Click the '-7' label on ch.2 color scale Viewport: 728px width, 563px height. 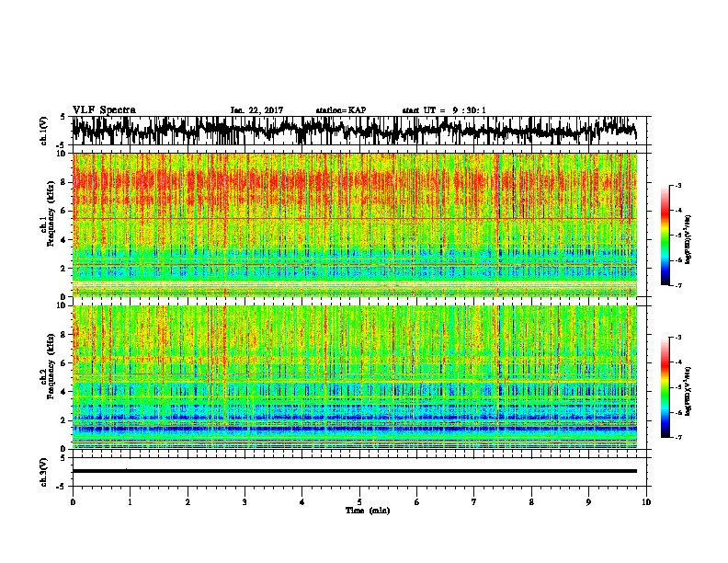tap(678, 438)
